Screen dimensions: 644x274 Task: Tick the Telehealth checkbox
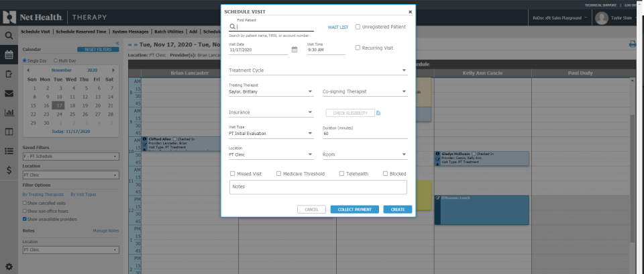(x=342, y=174)
